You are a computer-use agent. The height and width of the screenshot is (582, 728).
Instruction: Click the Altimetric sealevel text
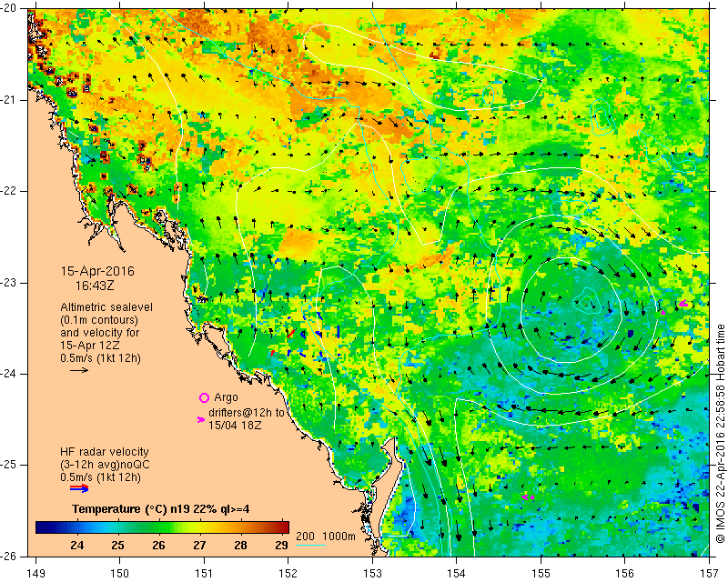coord(106,307)
